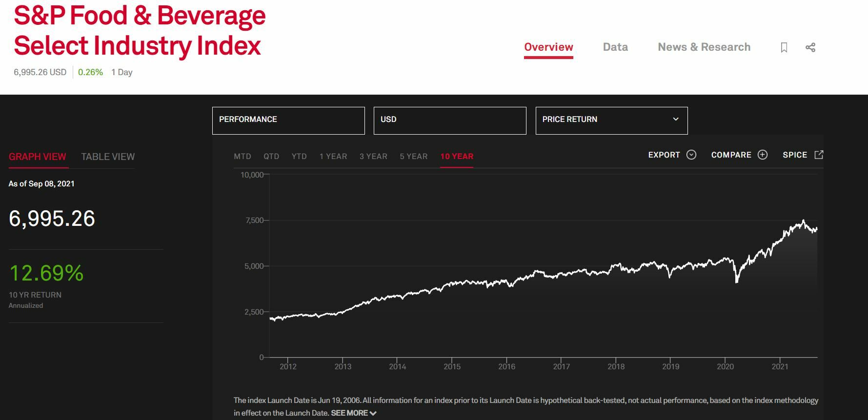This screenshot has height=420, width=868.
Task: Click the 2016 x-axis label
Action: (x=506, y=367)
